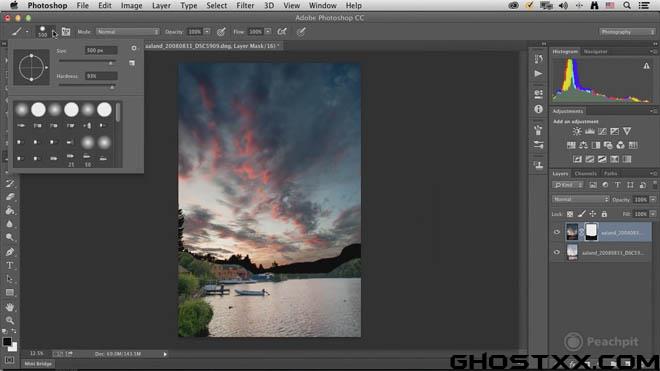Add a Levels adjustment
The width and height of the screenshot is (660, 371).
(x=590, y=131)
